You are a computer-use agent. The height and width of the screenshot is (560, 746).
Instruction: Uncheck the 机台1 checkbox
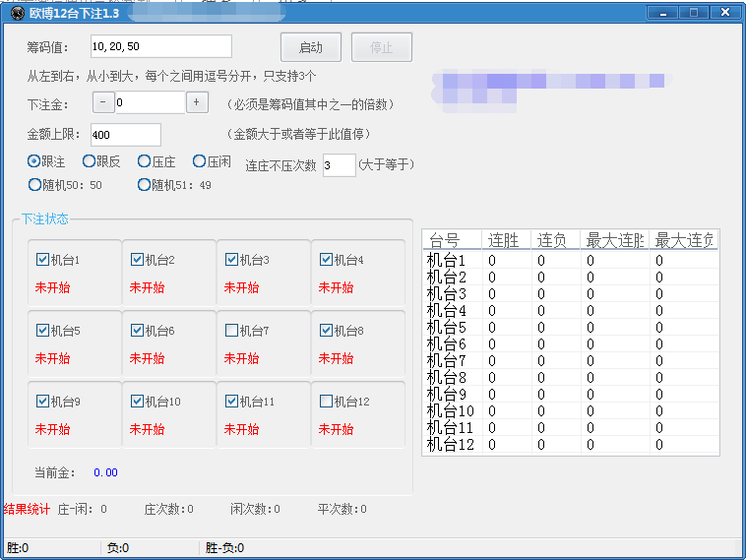[42, 259]
